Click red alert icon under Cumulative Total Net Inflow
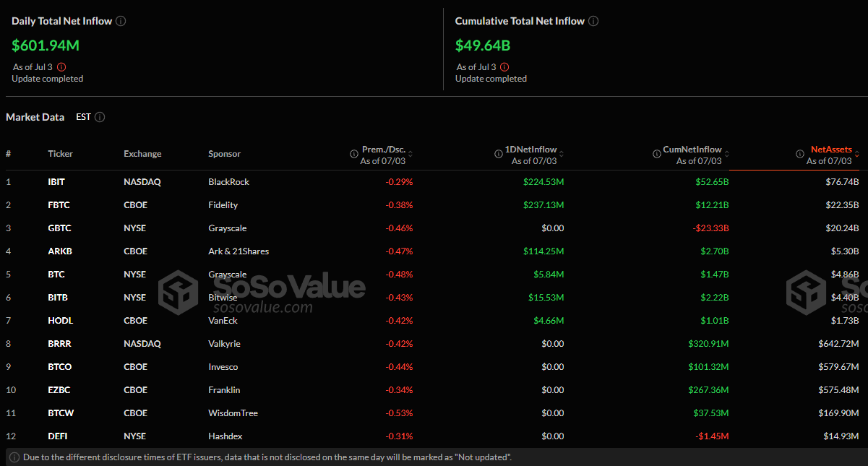The height and width of the screenshot is (466, 868). click(x=504, y=67)
